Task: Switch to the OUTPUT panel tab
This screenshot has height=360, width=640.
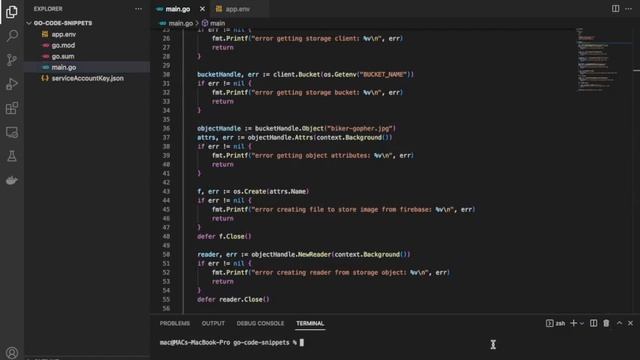Action: click(213, 323)
